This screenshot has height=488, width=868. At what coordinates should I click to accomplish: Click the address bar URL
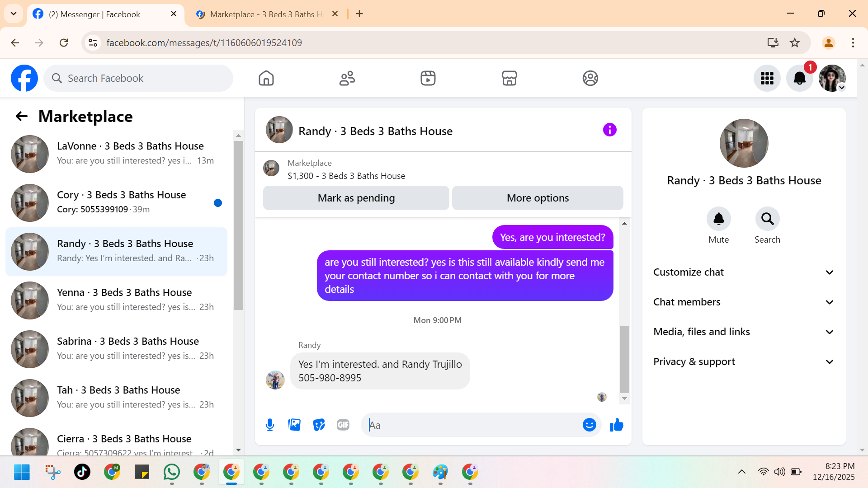click(204, 42)
